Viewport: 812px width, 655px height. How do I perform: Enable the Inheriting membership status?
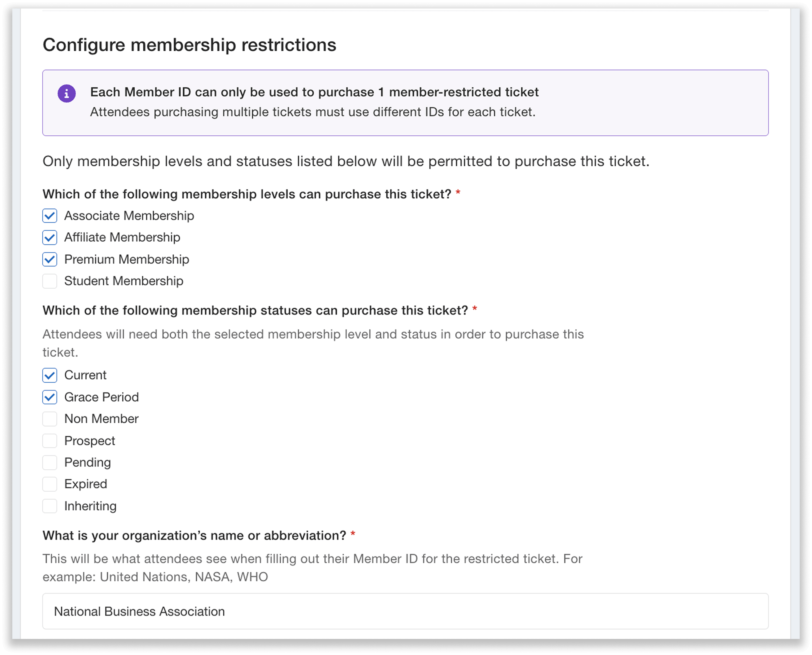tap(49, 506)
